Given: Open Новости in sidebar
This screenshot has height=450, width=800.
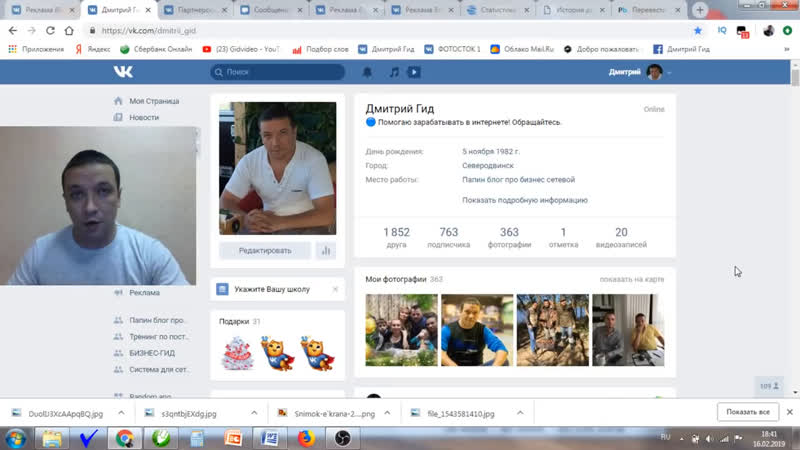Looking at the screenshot, I should tap(144, 117).
